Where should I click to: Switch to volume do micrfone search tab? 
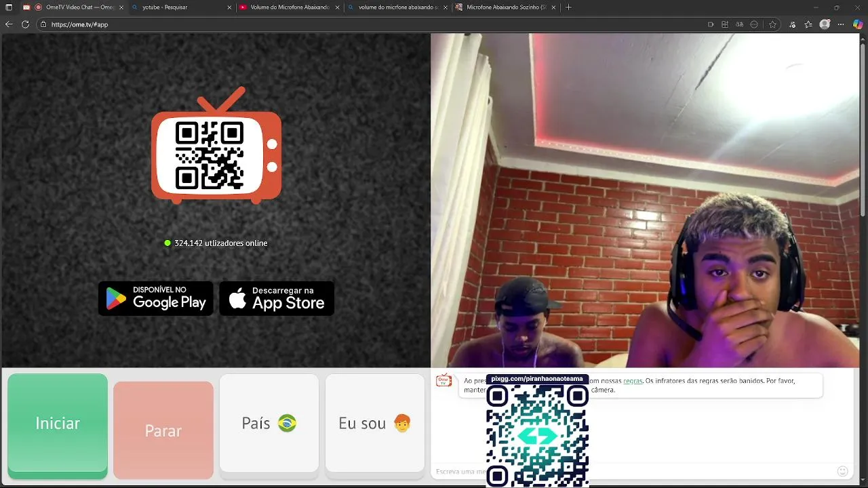click(x=397, y=7)
